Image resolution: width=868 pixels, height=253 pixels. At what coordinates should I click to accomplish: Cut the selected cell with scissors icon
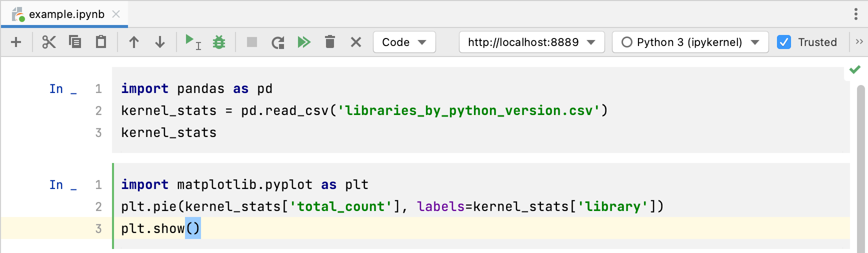point(48,42)
